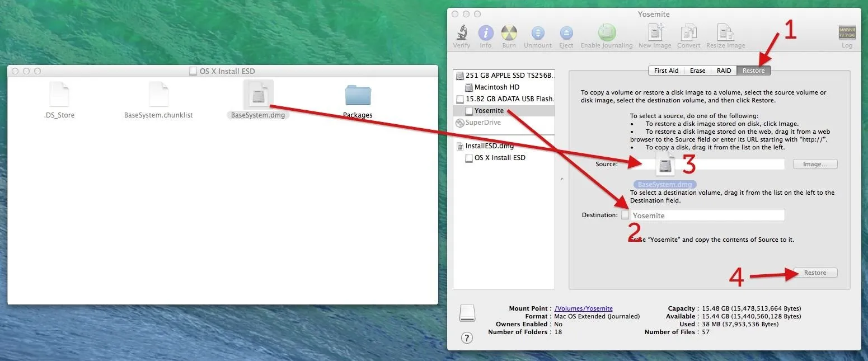Select the BaseSystem.dmg file icon in Finder
Image resolution: width=868 pixels, height=361 pixels.
pos(258,94)
